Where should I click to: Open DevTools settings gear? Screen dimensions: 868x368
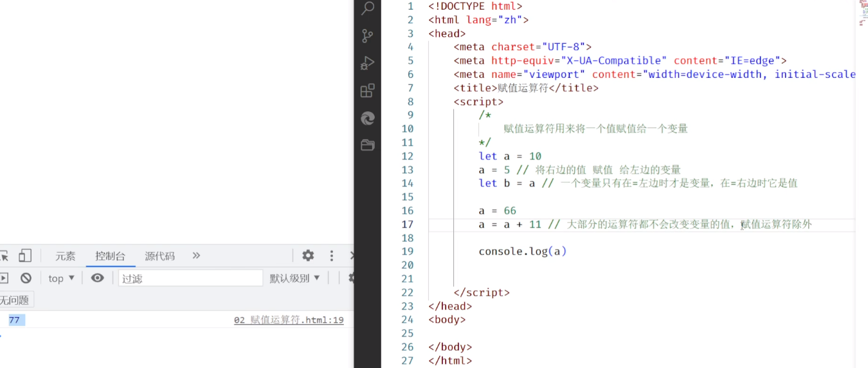coord(308,255)
